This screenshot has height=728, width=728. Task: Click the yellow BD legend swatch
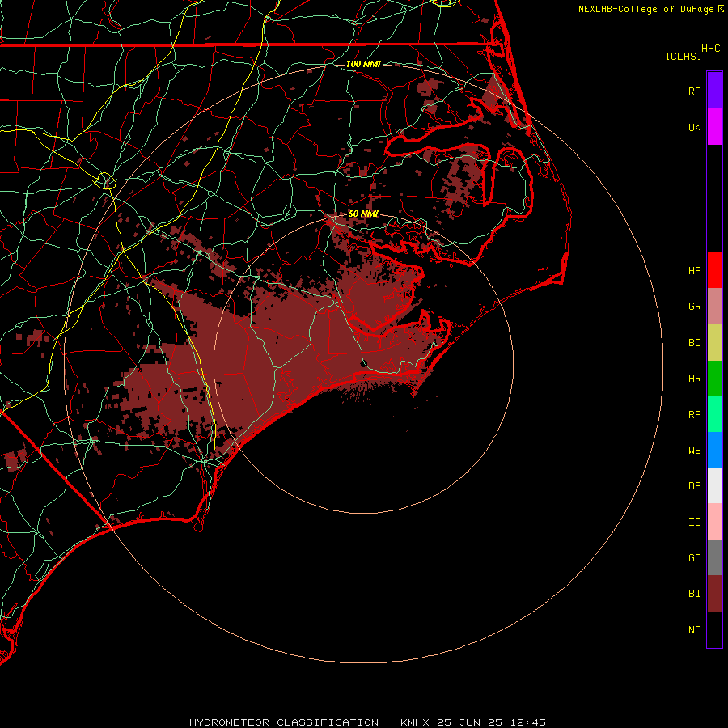(x=714, y=343)
